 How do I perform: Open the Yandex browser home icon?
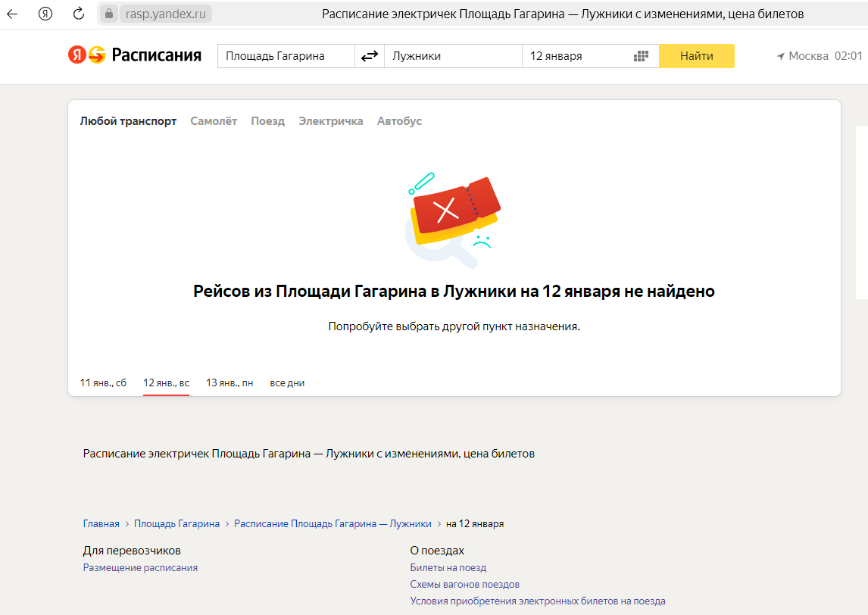click(x=45, y=14)
